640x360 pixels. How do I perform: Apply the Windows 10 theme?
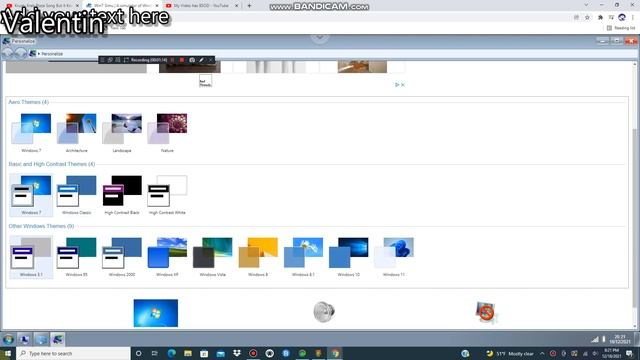[349, 257]
